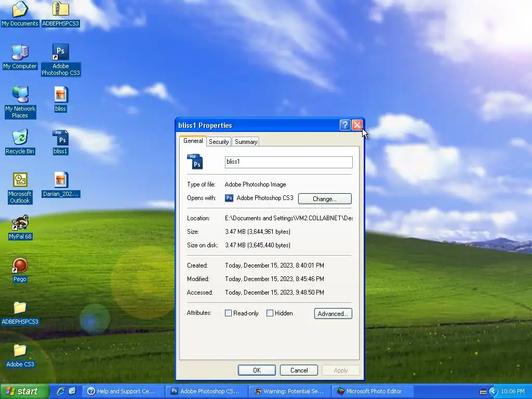Click the Adobe Photoshop Image file type text
The height and width of the screenshot is (399, 532).
(x=256, y=184)
